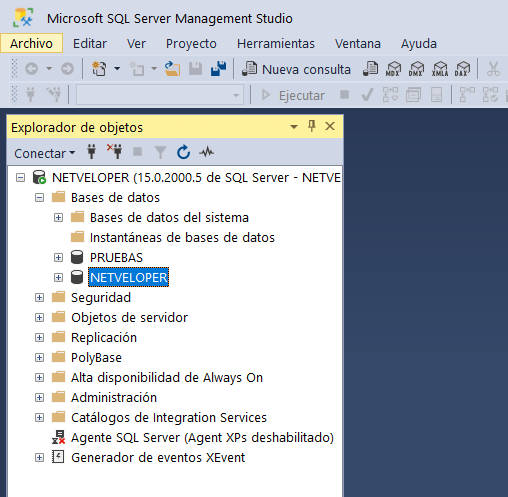Open file folder icon in toolbar
The width and height of the screenshot is (508, 497).
tap(172, 69)
